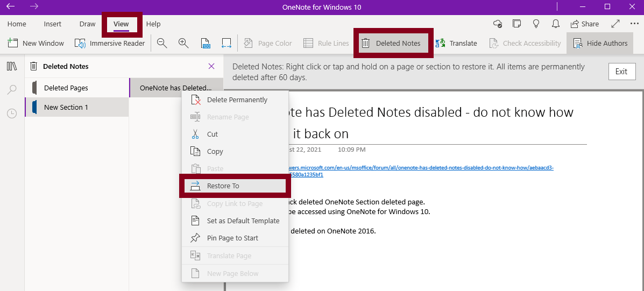Click the Deleted Notes trash icon in panel header
Viewport: 644px width, 291px height.
coord(34,66)
